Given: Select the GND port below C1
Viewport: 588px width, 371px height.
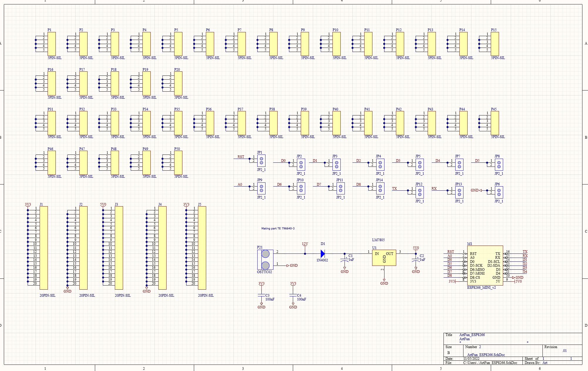Looking at the screenshot, I should (x=345, y=270).
